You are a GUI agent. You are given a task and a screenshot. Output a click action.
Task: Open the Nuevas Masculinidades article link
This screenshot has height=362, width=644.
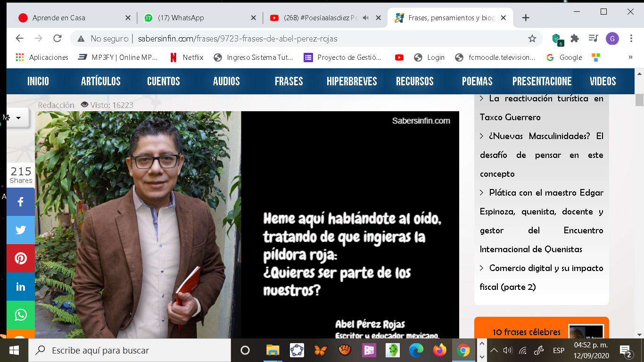coord(541,155)
